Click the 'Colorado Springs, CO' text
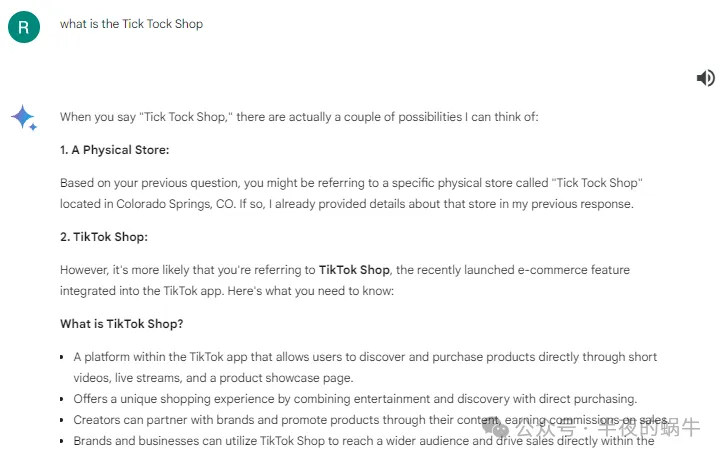 (x=175, y=204)
